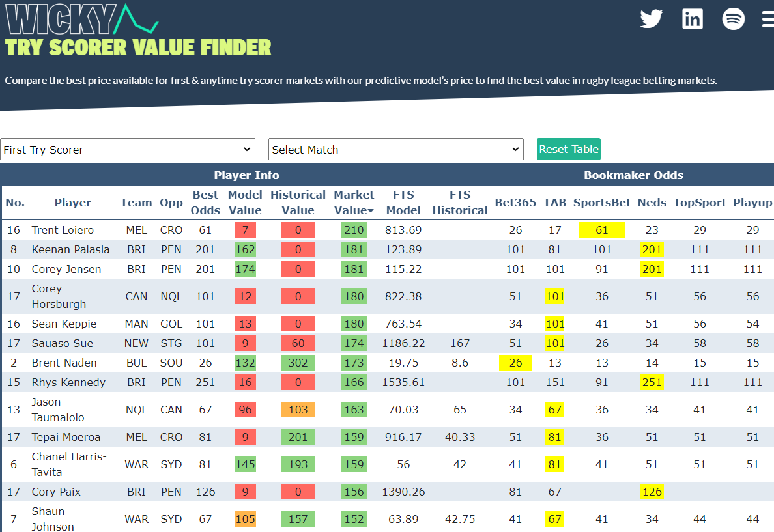
Task: Select the Rhys Kennedy player name
Action: [68, 382]
